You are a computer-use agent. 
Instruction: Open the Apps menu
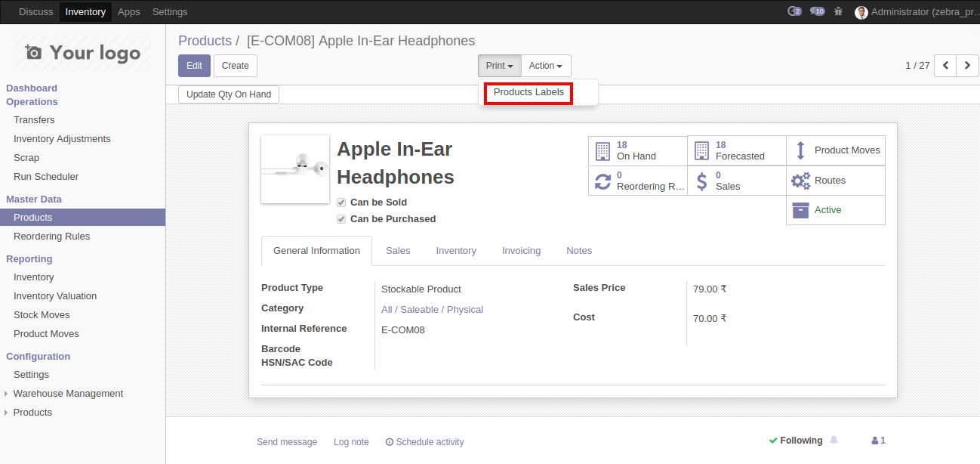pos(129,12)
